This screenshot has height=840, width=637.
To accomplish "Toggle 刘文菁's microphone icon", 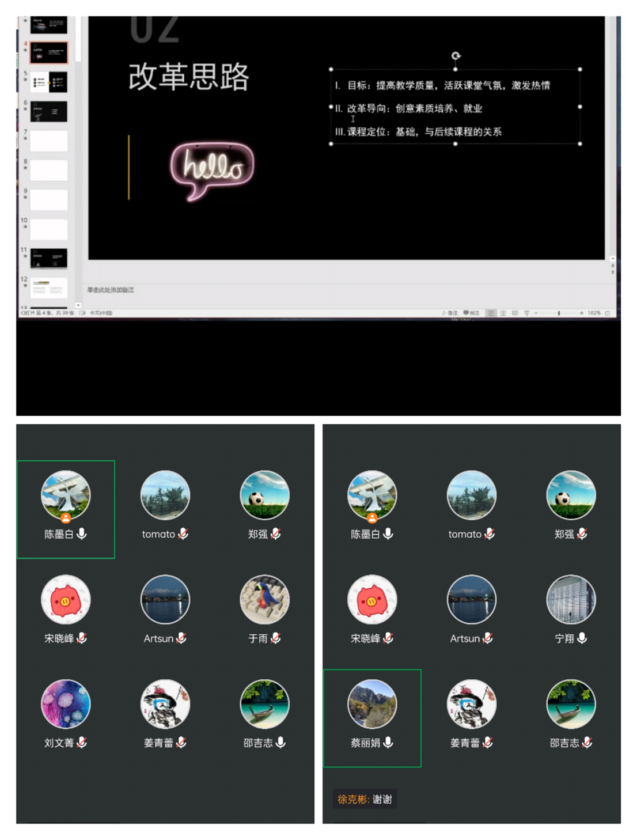I will [82, 743].
